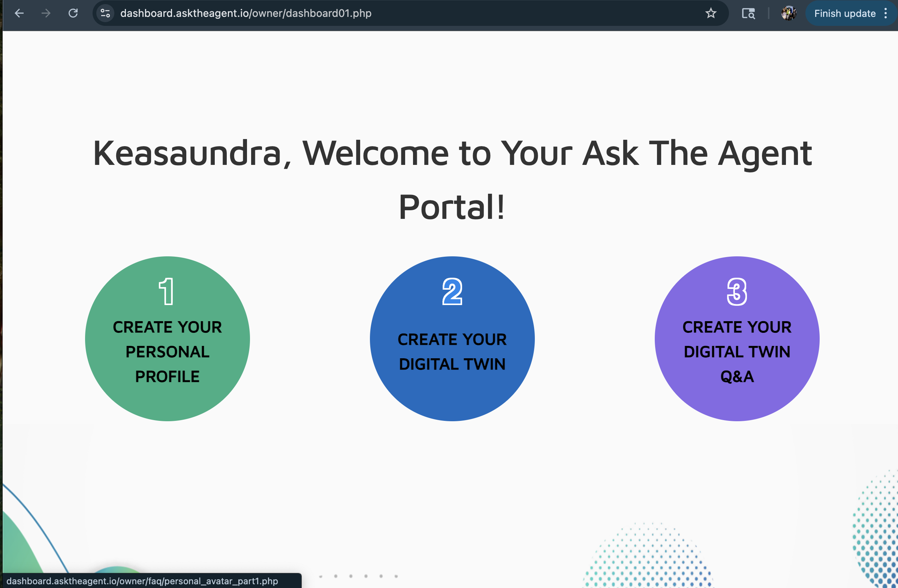The height and width of the screenshot is (588, 898).
Task: Bookmark this page with the star icon
Action: click(x=711, y=13)
